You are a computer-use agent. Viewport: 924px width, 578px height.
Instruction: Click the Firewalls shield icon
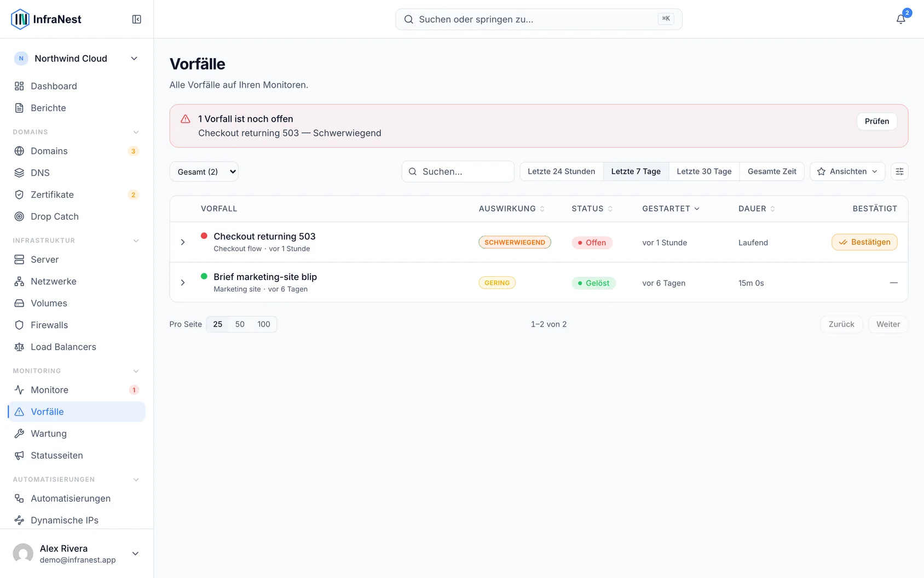(x=19, y=325)
